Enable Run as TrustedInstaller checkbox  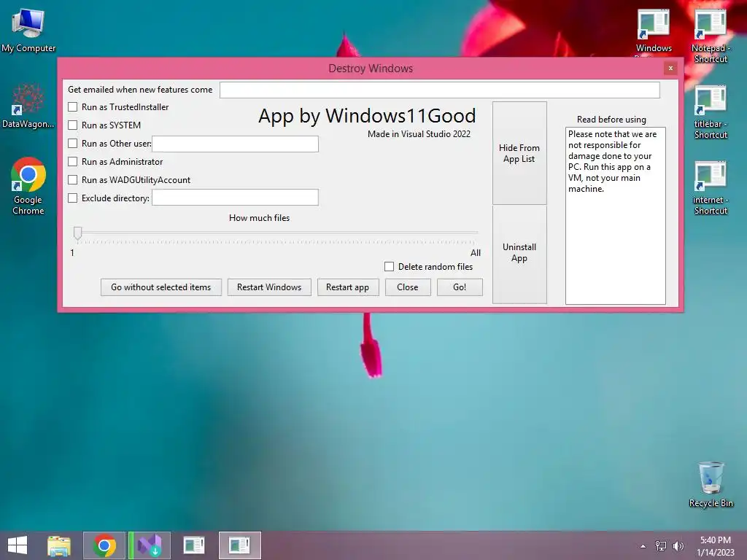[72, 106]
